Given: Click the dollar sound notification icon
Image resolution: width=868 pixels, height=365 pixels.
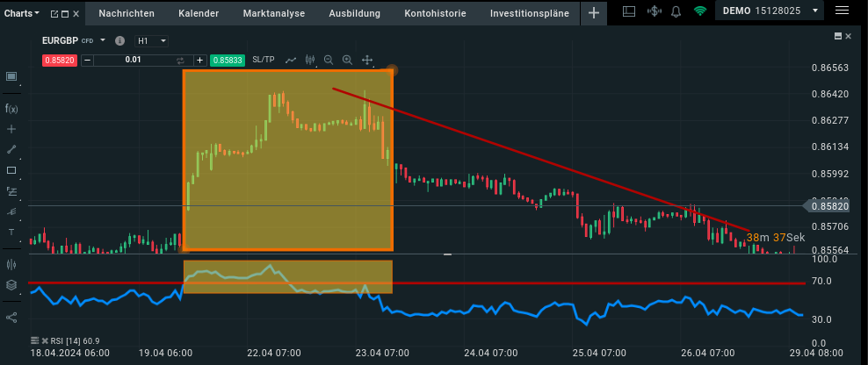Looking at the screenshot, I should [654, 11].
